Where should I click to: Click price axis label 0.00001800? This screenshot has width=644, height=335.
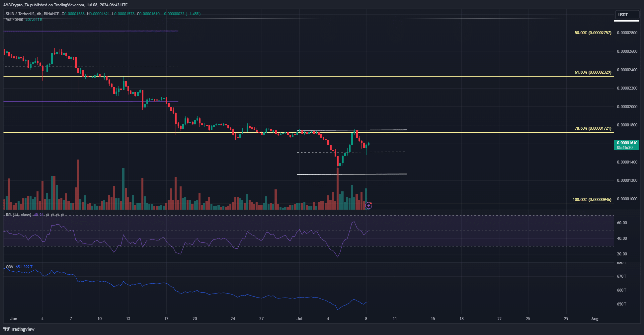click(x=627, y=125)
